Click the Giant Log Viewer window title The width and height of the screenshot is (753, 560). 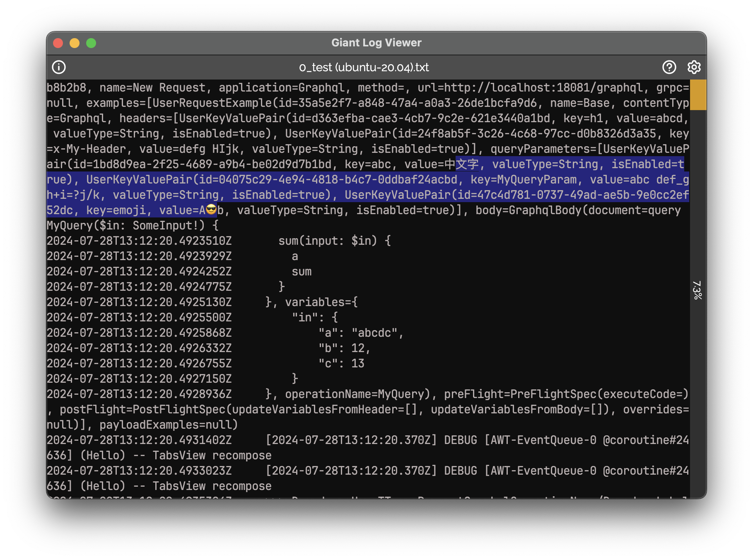(x=376, y=43)
